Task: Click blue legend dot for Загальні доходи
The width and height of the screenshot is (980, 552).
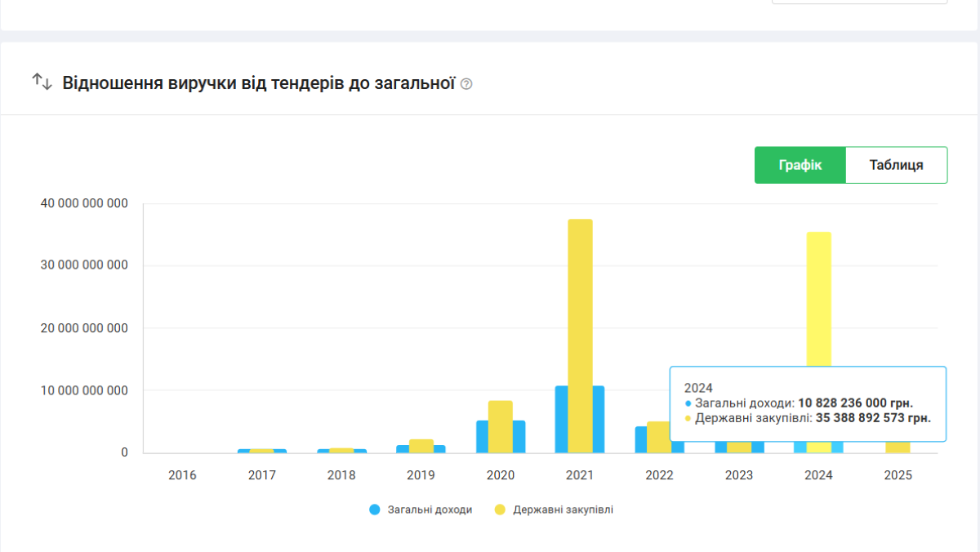Action: (x=375, y=510)
